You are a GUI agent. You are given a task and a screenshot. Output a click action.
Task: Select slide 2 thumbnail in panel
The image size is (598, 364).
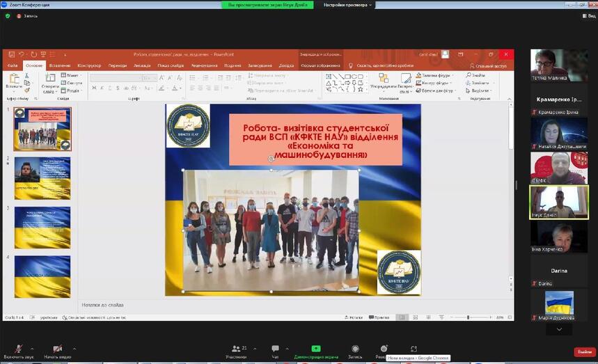click(42, 178)
